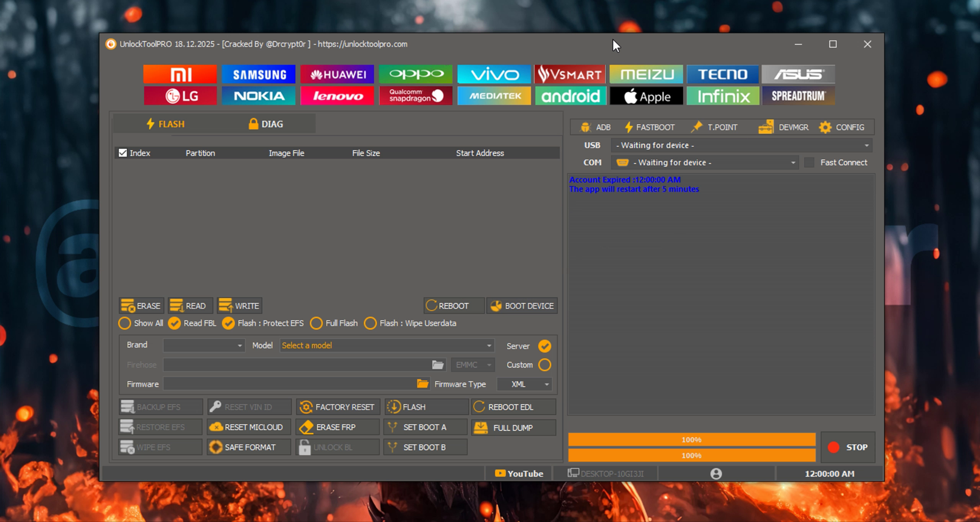This screenshot has width=980, height=522.
Task: Open the Samsung brand section
Action: [x=258, y=74]
